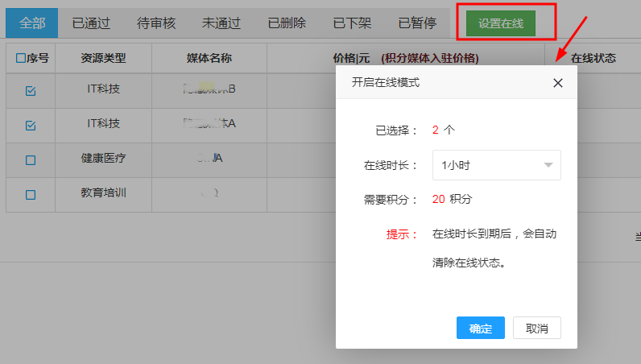Open the 未通过 tab
This screenshot has width=641, height=364.
tap(221, 23)
